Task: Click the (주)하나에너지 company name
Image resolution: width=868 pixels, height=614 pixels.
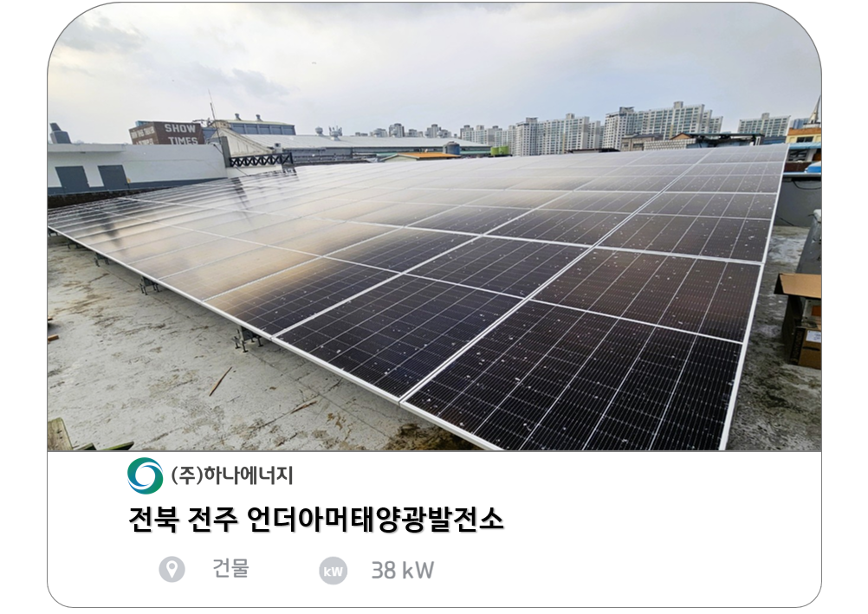Action: pyautogui.click(x=232, y=475)
